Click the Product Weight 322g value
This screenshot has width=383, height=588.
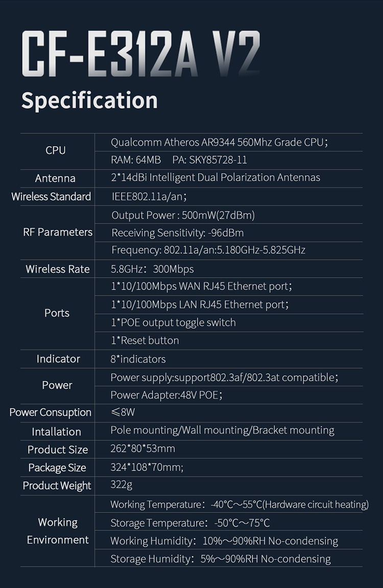coord(122,485)
